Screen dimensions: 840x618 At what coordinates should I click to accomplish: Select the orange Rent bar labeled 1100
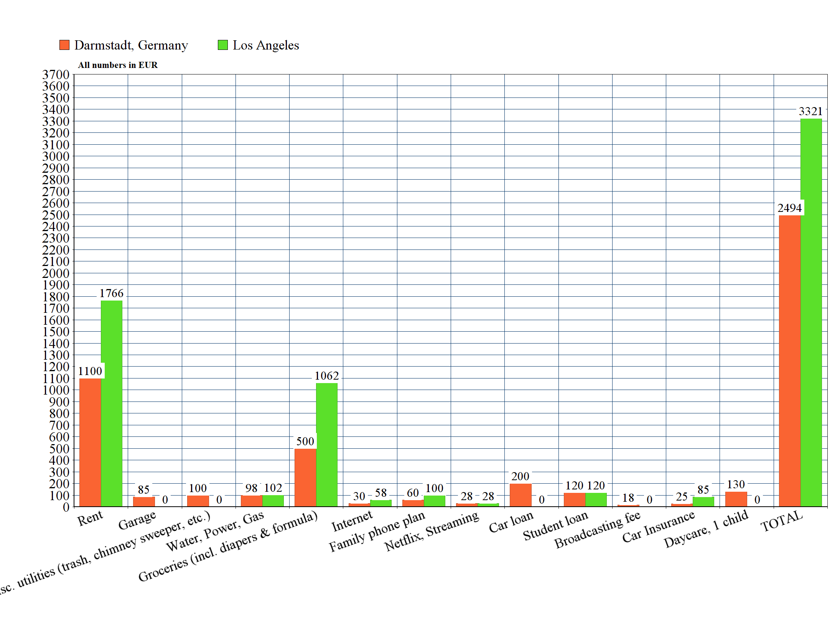pos(90,442)
